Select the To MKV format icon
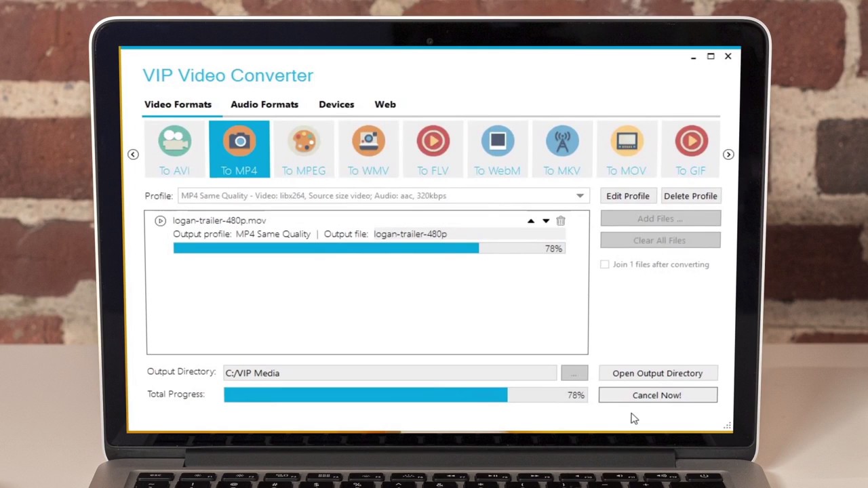 pos(561,150)
